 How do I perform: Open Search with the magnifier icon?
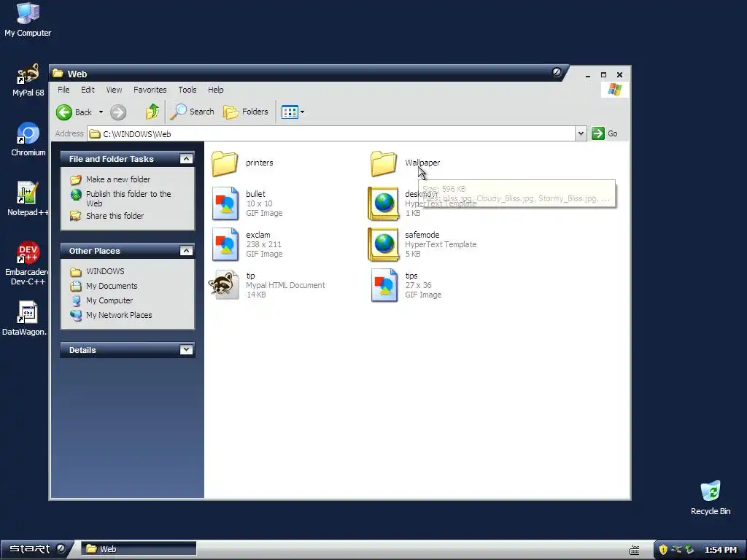178,112
